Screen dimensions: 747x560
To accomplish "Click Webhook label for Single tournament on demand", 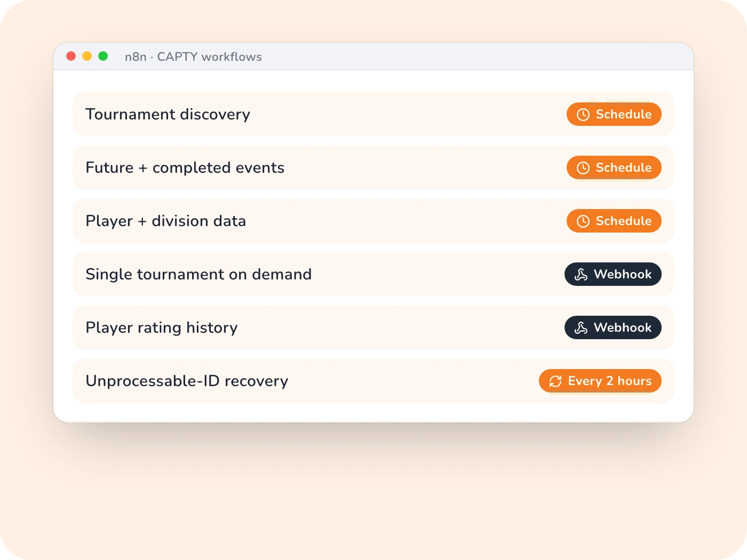I will (x=623, y=274).
